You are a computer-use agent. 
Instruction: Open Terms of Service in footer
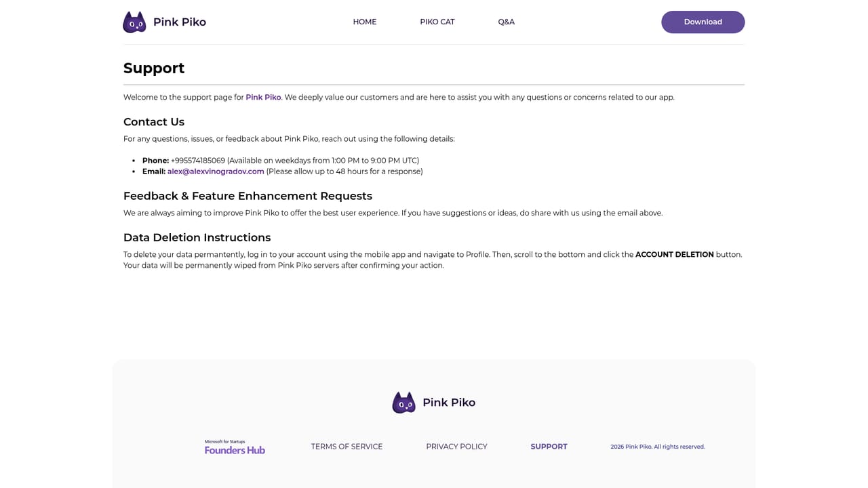click(x=347, y=447)
